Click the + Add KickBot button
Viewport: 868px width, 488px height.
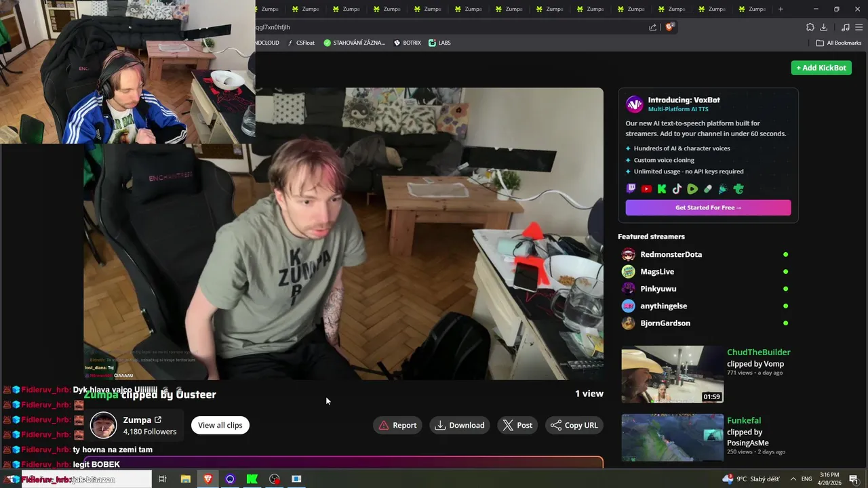(x=821, y=68)
